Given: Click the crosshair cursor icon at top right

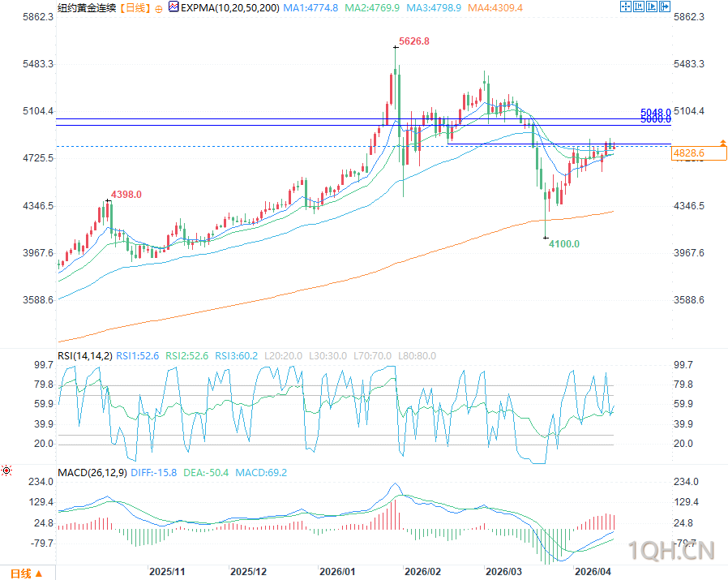Looking at the screenshot, I should coord(626,6).
